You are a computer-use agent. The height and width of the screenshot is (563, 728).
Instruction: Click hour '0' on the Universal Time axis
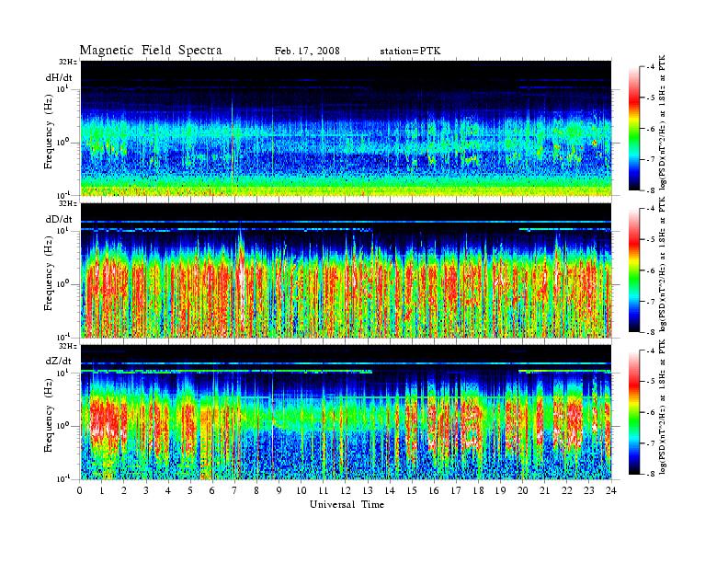[80, 491]
